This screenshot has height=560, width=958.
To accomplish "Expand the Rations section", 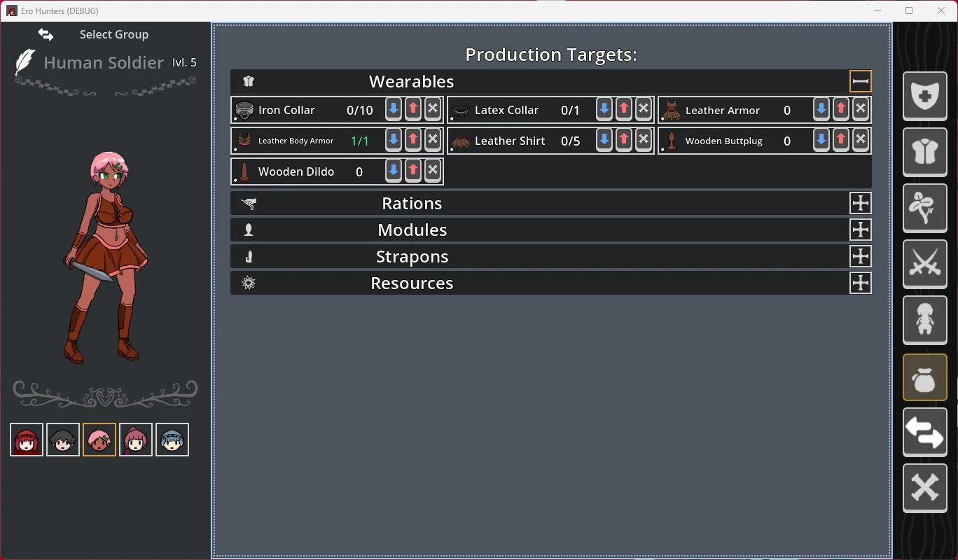I will coord(860,203).
